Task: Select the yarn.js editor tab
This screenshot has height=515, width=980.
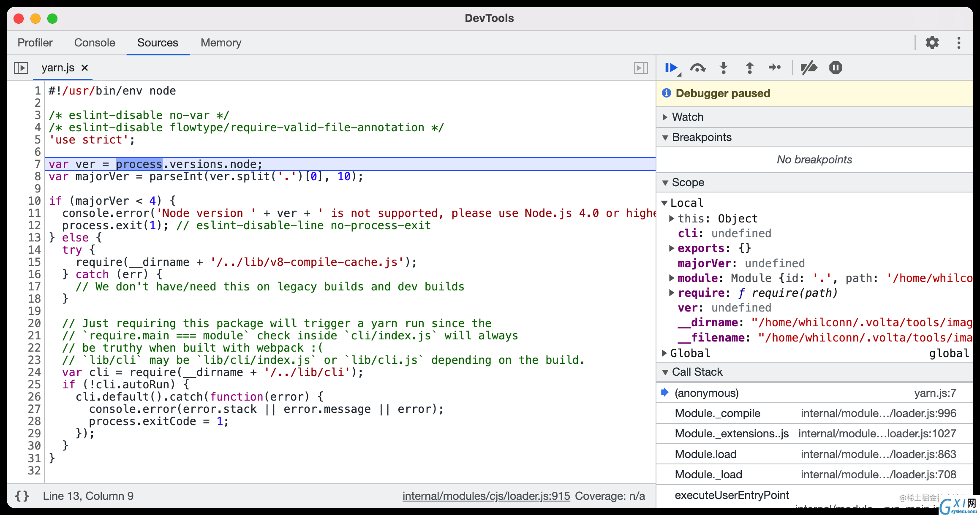Action: click(x=58, y=68)
